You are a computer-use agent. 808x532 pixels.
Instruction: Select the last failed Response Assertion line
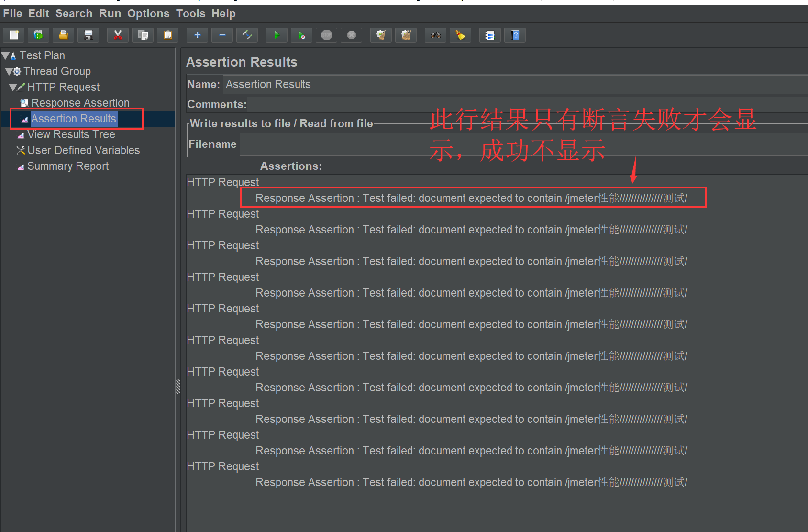click(x=471, y=482)
